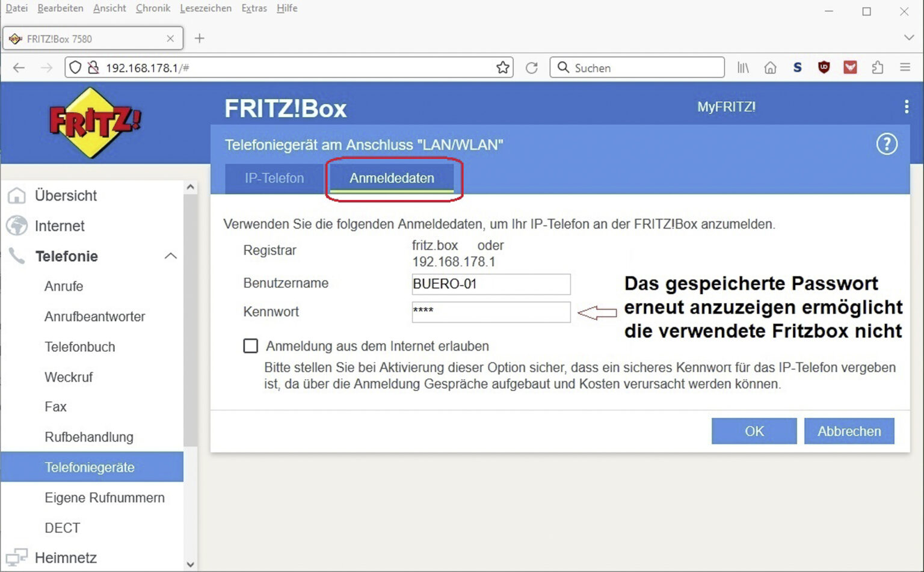Screen dimensions: 924x572
Task: Click the Pocket save icon
Action: click(850, 67)
